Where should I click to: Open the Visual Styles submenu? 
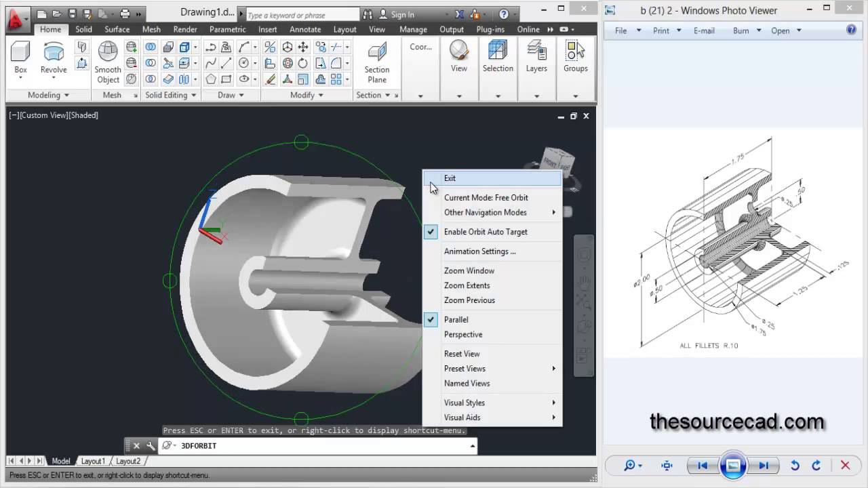coord(493,403)
